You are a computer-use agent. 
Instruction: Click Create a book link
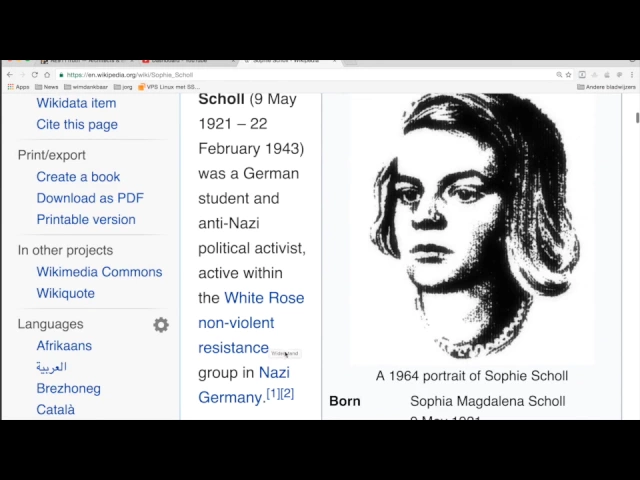coord(78,177)
